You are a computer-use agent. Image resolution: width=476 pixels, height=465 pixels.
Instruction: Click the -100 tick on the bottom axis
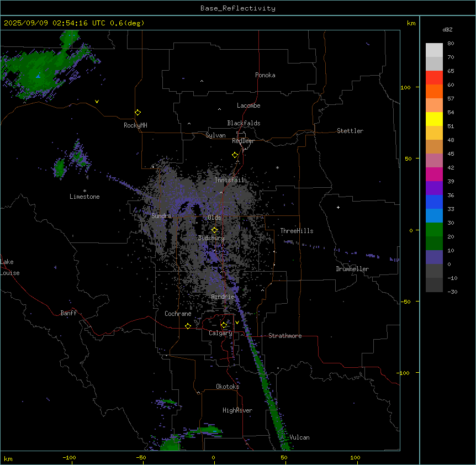coord(69,457)
